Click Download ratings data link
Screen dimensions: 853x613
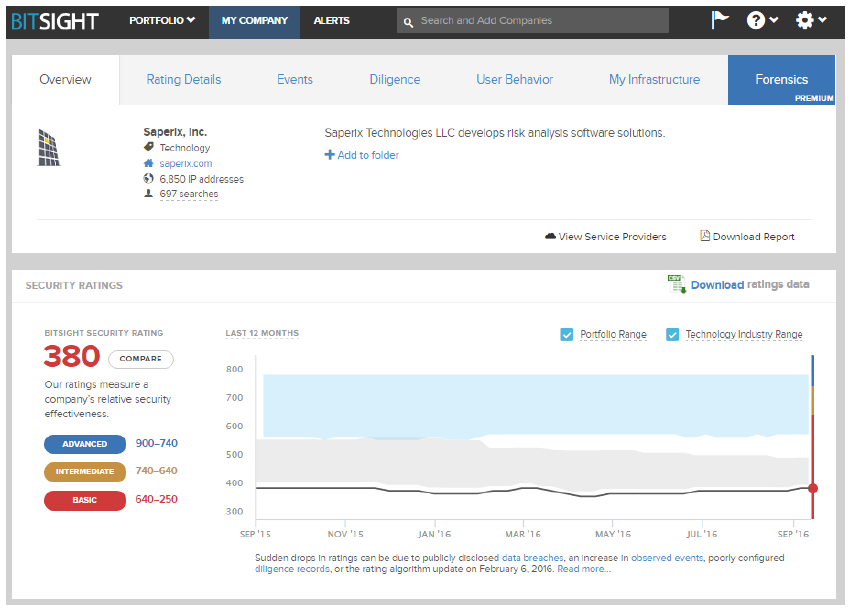(750, 284)
